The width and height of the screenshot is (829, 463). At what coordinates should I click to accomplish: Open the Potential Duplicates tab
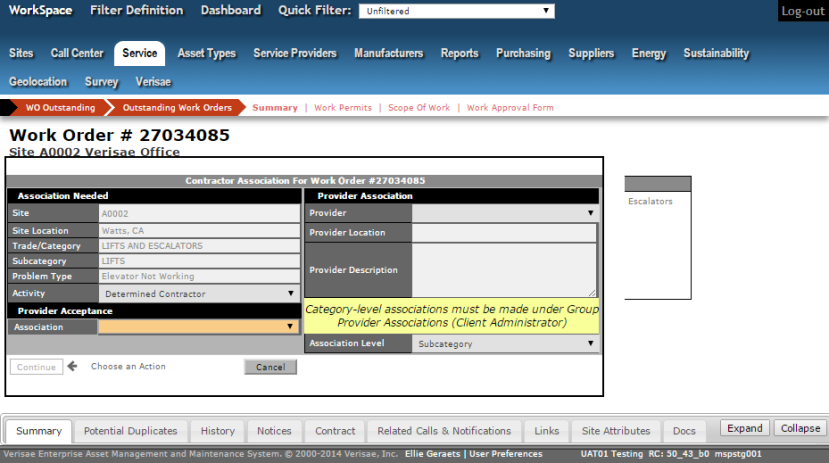(x=130, y=431)
